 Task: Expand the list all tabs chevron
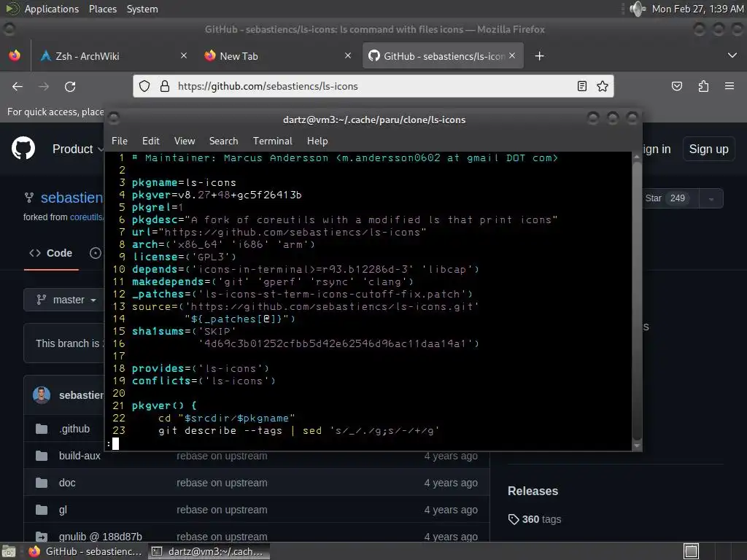point(732,55)
